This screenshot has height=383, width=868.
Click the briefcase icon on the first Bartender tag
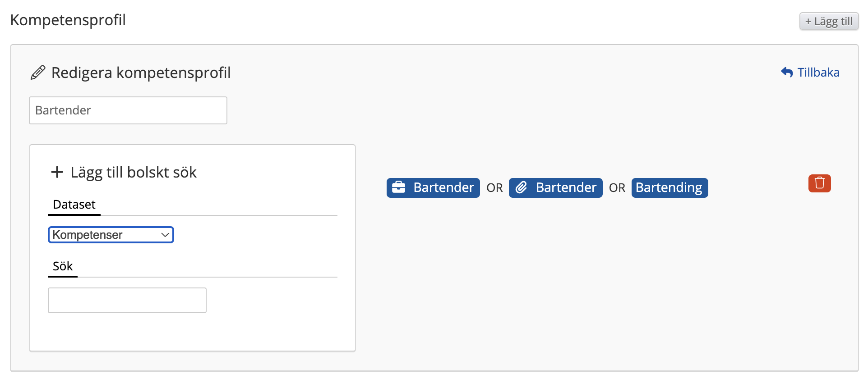click(398, 187)
